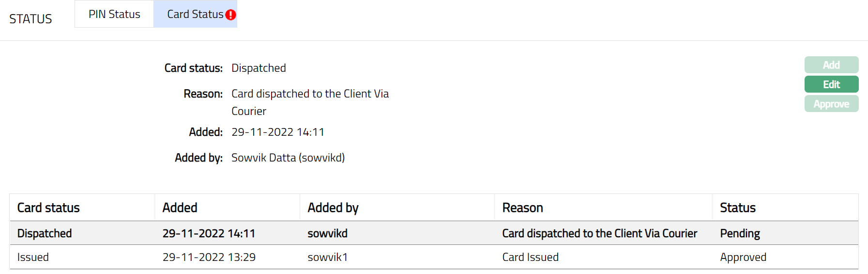Click the Status column header
The height and width of the screenshot is (274, 868).
[737, 208]
